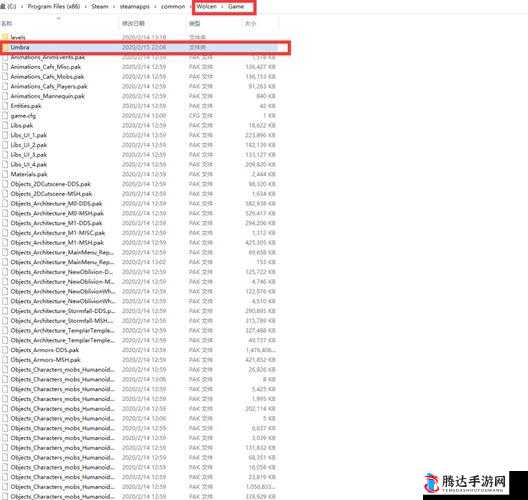Viewport: 528px width, 500px height.
Task: Select file Objects_Architecture_M1-MISC.pak
Action: point(58,233)
